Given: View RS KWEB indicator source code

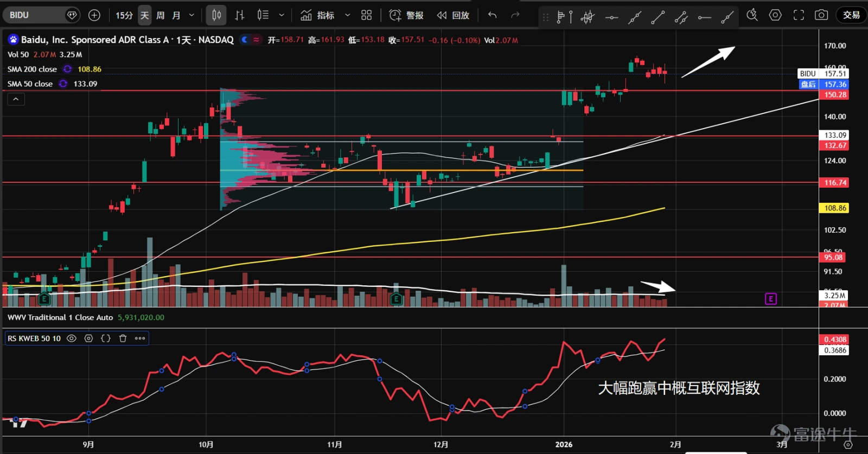Looking at the screenshot, I should (106, 338).
